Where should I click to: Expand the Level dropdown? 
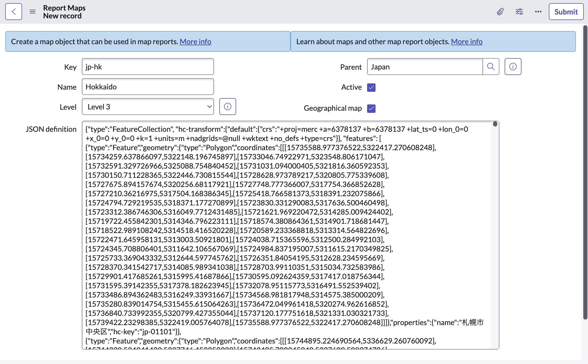(148, 107)
